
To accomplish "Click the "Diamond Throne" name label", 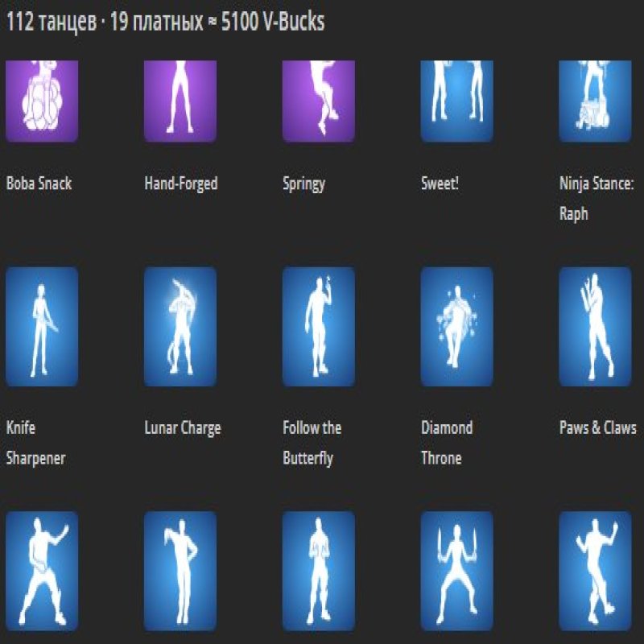I will 446,443.
